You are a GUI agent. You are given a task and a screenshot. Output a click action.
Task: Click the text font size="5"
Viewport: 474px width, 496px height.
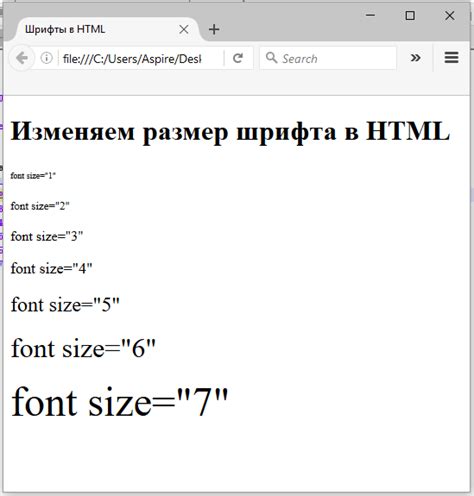pyautogui.click(x=65, y=305)
